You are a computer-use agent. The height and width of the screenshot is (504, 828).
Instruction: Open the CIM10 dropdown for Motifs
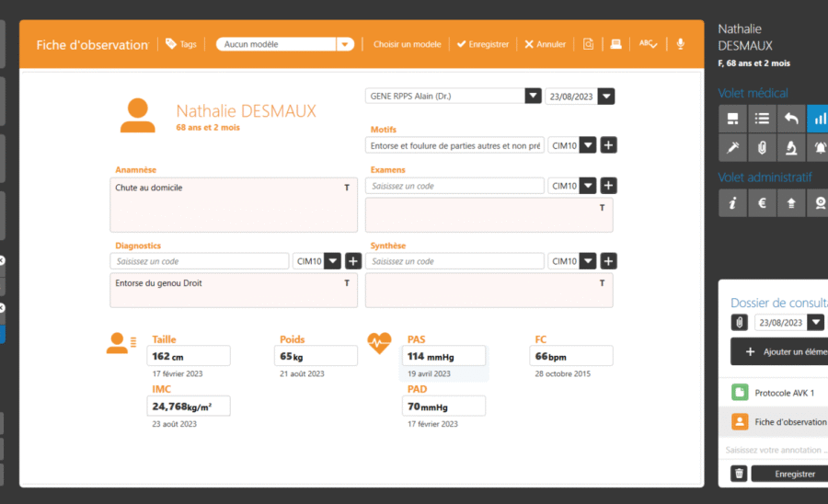(x=588, y=145)
